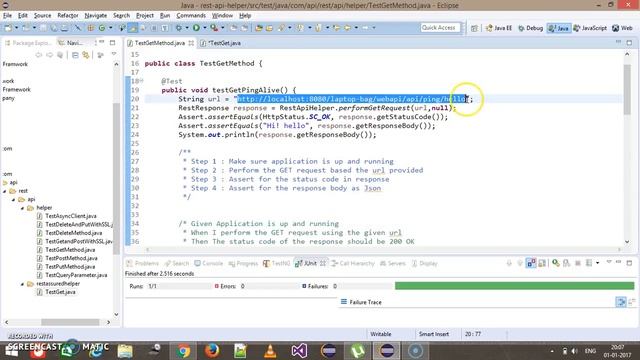Open the Debug configurations dropdown arrow
The height and width of the screenshot is (360, 640).
tap(187, 28)
